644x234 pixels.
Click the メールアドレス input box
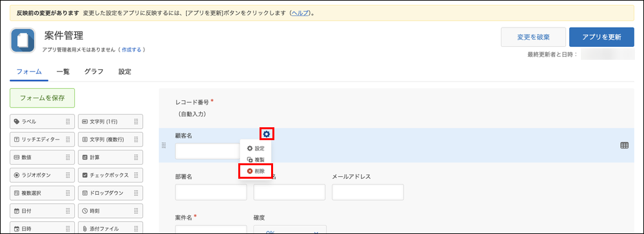pyautogui.click(x=368, y=192)
